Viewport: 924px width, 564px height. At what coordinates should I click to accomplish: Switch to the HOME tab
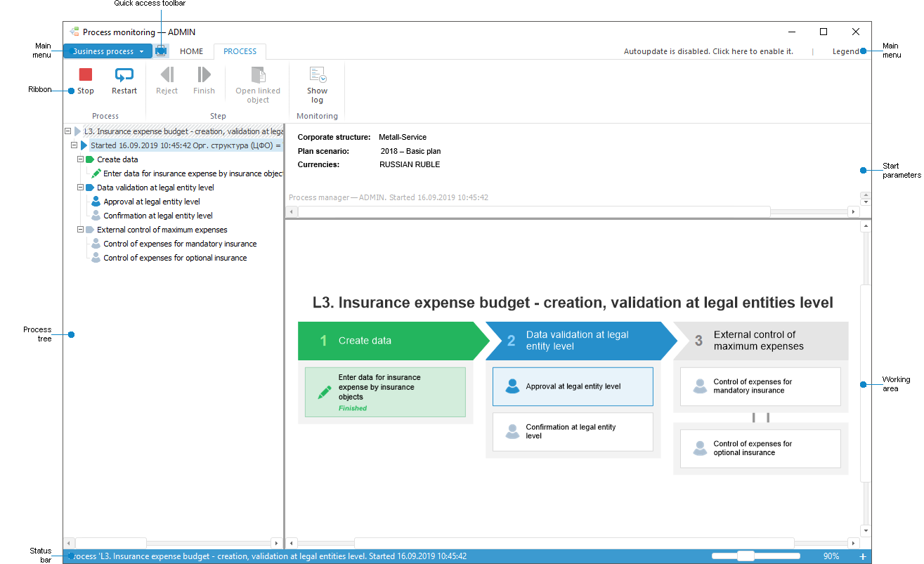pyautogui.click(x=191, y=51)
